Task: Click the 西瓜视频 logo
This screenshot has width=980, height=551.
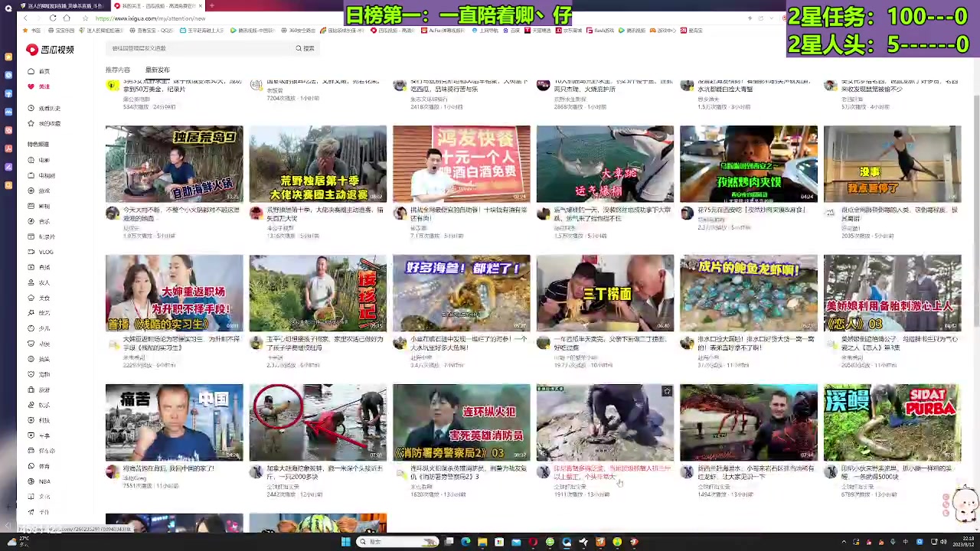Action: click(x=50, y=49)
